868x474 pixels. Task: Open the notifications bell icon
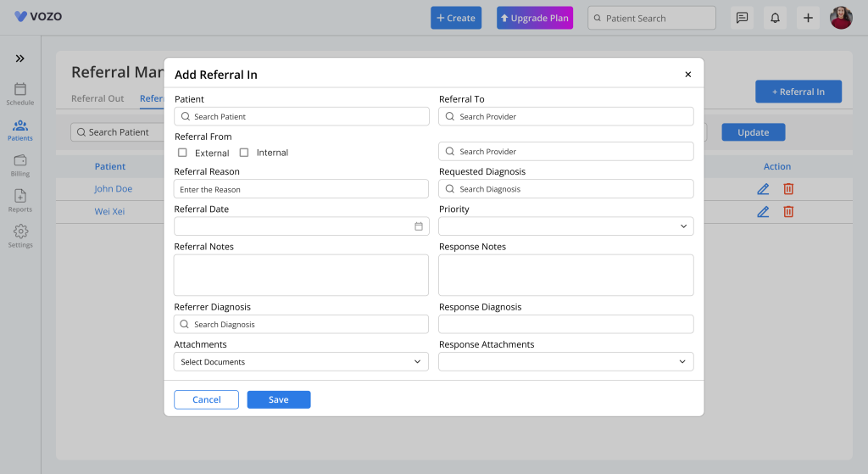[x=775, y=18]
